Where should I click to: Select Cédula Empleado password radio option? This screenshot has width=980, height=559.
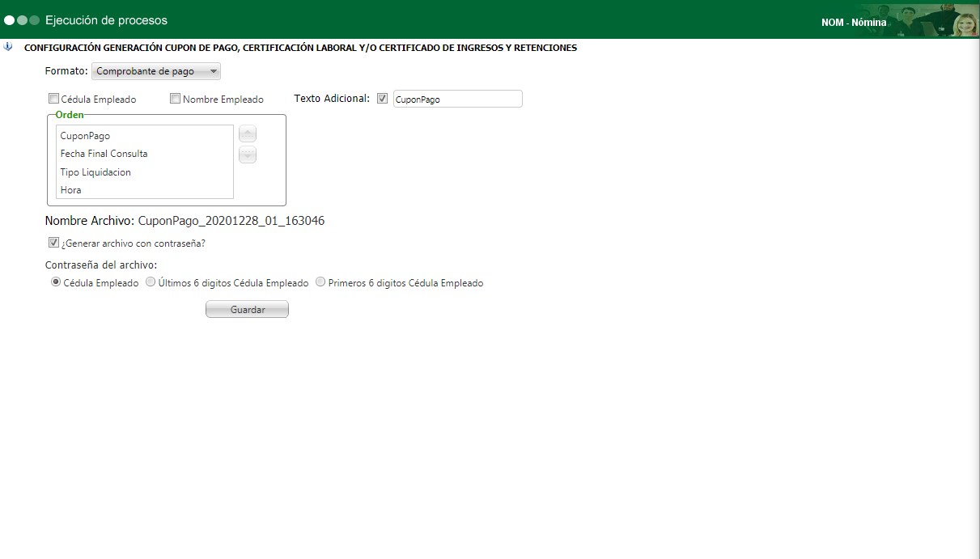point(56,282)
